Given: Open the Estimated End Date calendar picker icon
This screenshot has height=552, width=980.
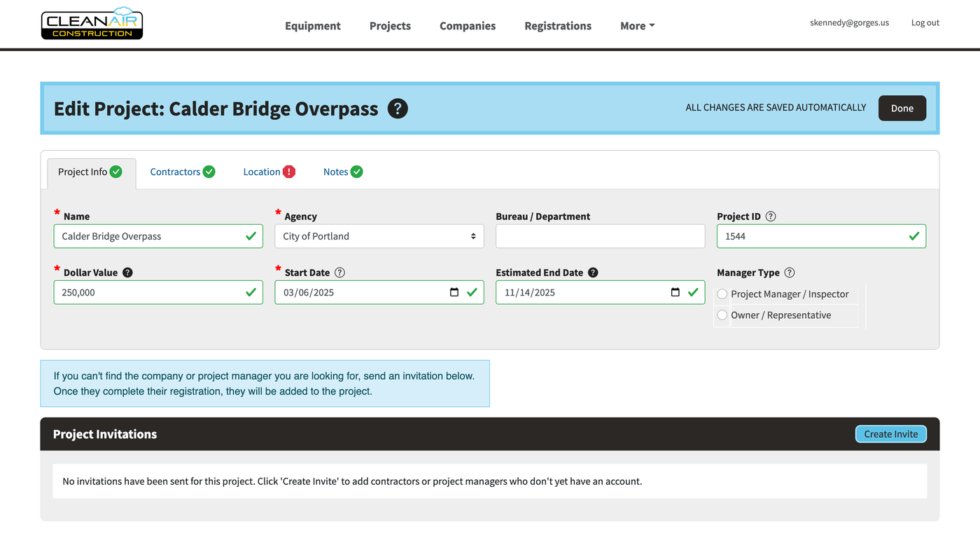Looking at the screenshot, I should click(675, 292).
